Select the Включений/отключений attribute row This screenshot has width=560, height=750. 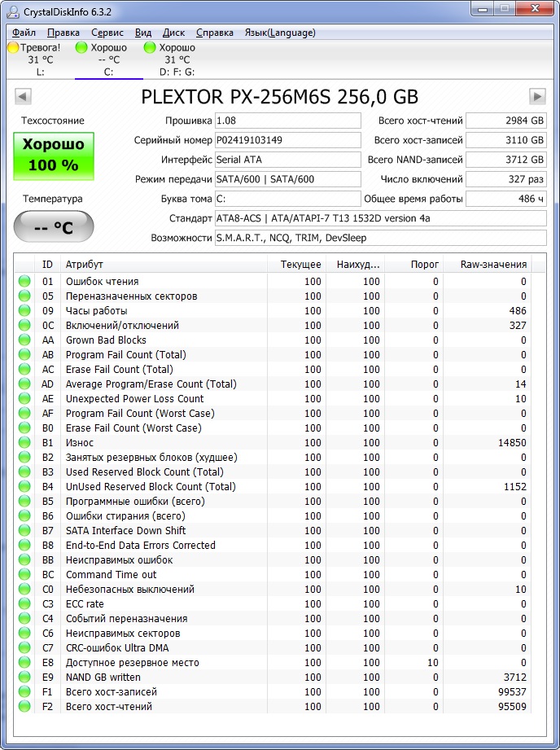tap(273, 325)
